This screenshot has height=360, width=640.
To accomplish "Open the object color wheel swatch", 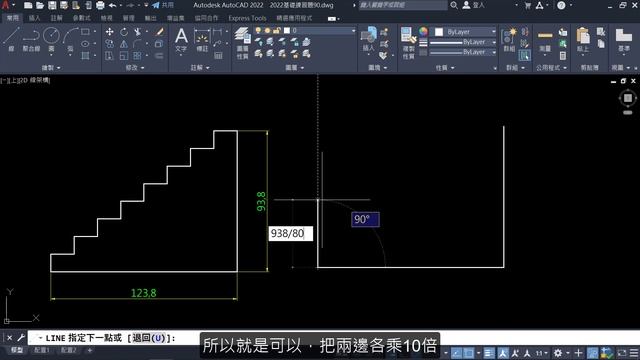I will coord(423,31).
